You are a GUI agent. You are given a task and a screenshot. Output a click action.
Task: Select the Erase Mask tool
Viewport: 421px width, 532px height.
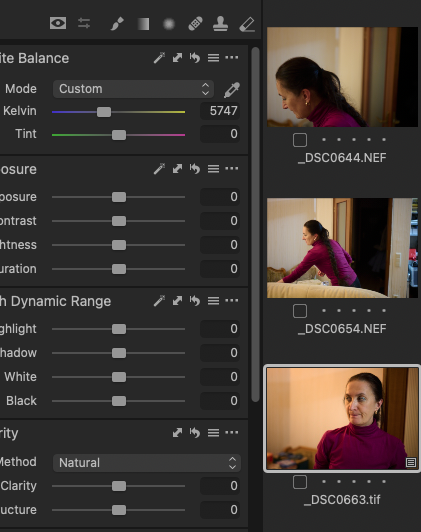247,24
